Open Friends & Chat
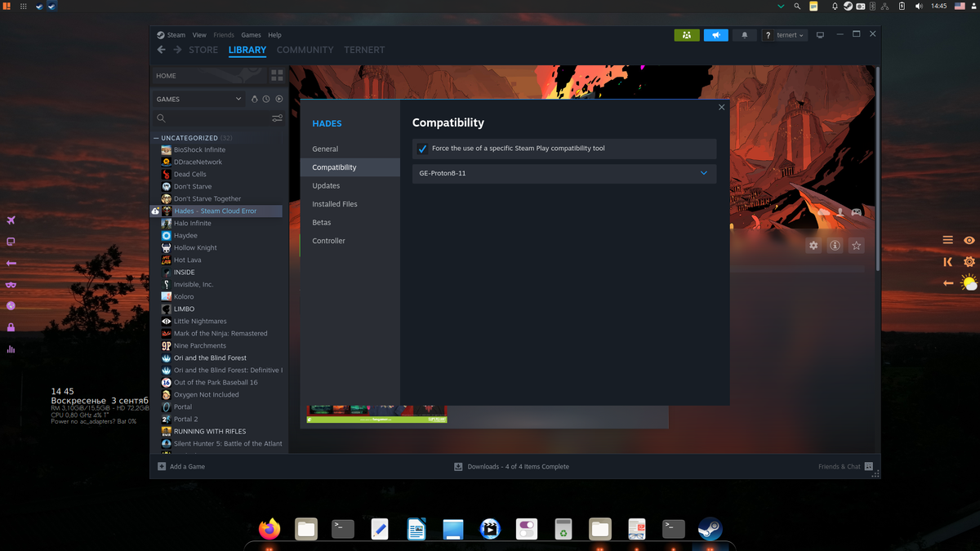This screenshot has width=980, height=551. [845, 466]
